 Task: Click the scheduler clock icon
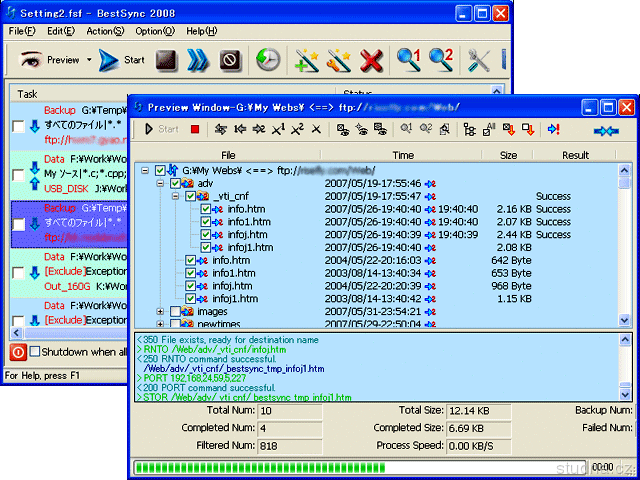tap(267, 61)
